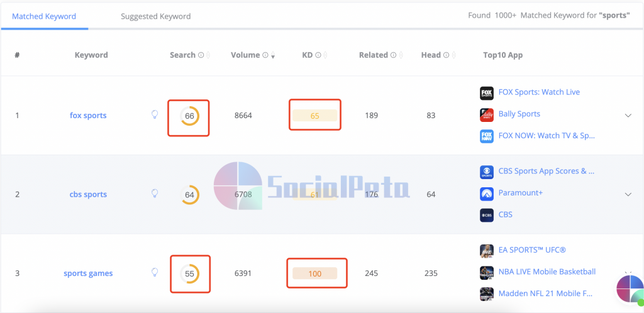Click the head value 235
The image size is (644, 313).
click(431, 273)
